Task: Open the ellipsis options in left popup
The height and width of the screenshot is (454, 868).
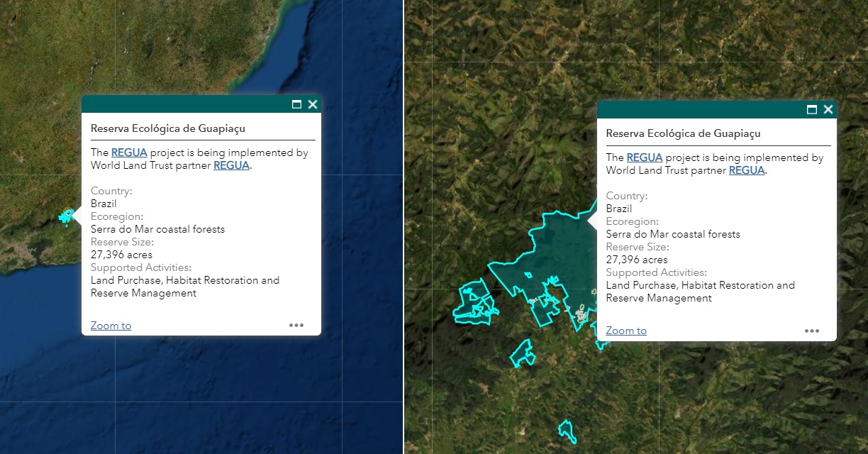Action: tap(296, 325)
